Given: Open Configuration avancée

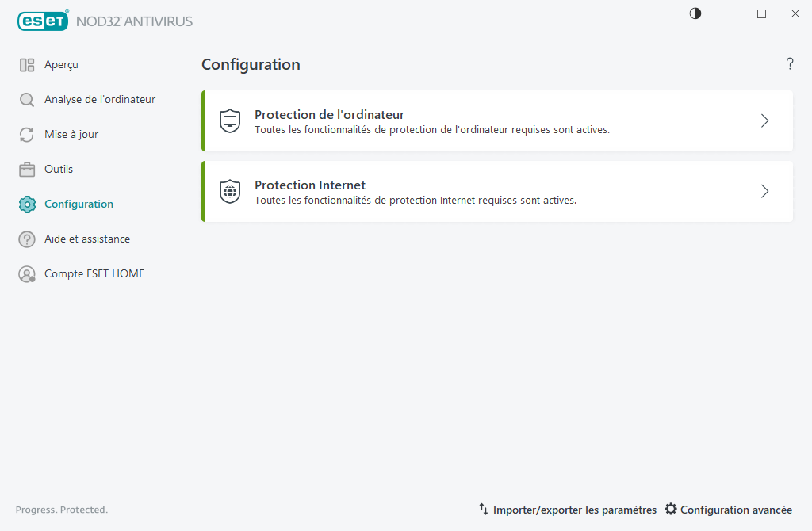Looking at the screenshot, I should tap(734, 510).
